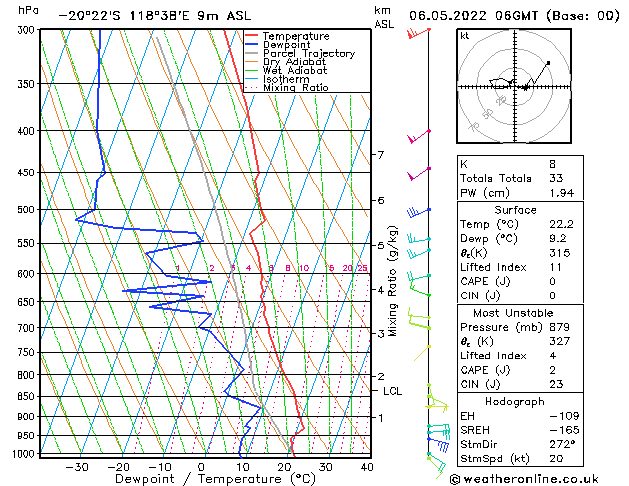
Task: Click the 600 hPa pressure label
Action: pos(29,274)
